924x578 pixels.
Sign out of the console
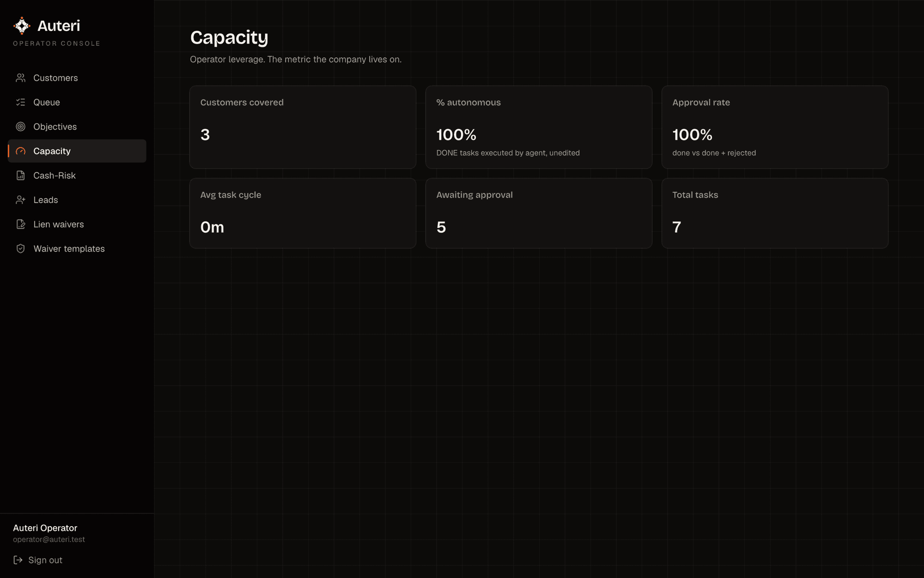pyautogui.click(x=38, y=560)
